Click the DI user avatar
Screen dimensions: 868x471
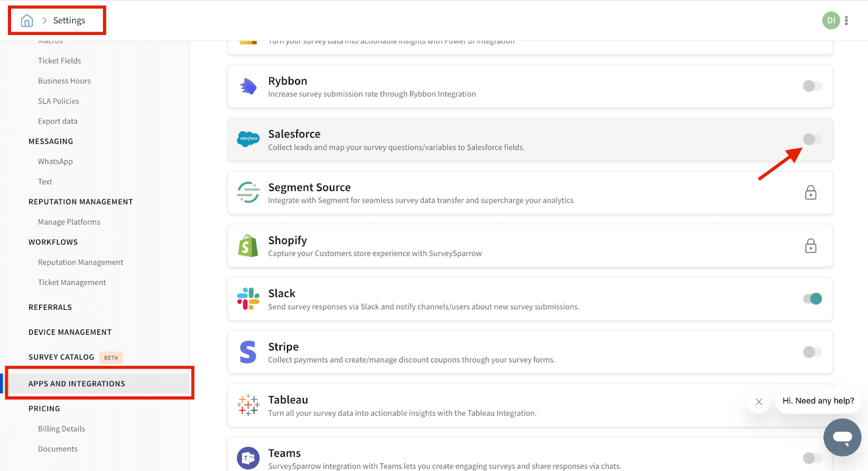(831, 21)
